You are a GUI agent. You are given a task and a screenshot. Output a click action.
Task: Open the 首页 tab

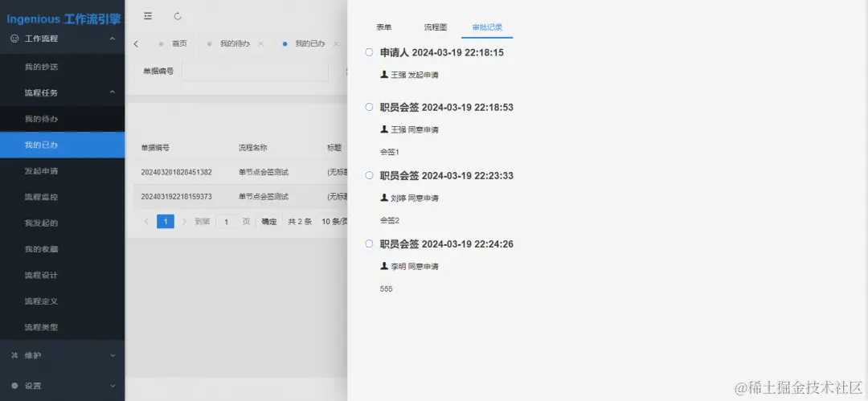pos(179,43)
